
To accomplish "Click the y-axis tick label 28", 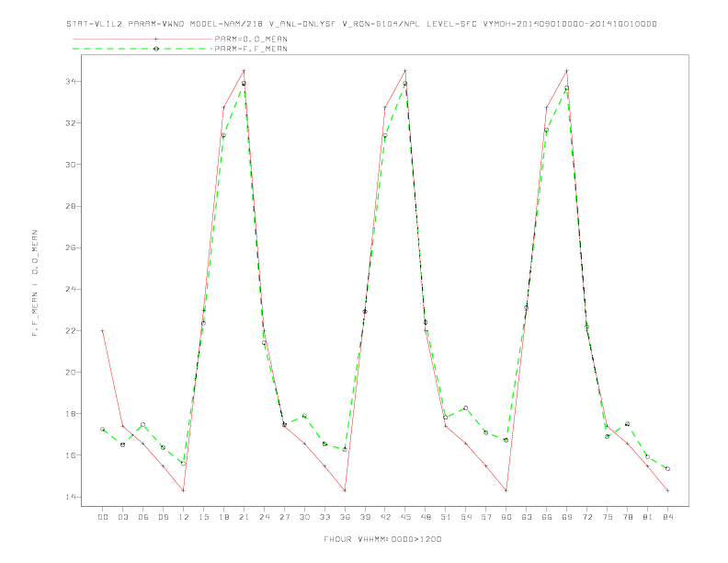I will [71, 206].
